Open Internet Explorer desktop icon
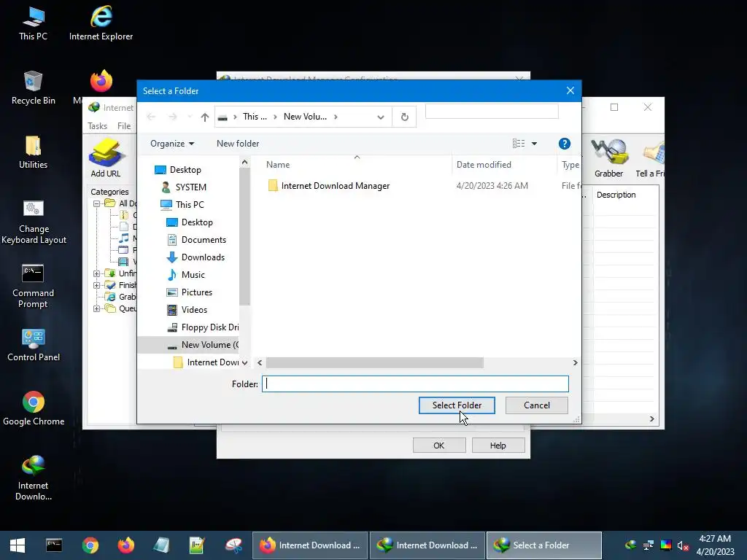Image resolution: width=747 pixels, height=560 pixels. pyautogui.click(x=101, y=24)
